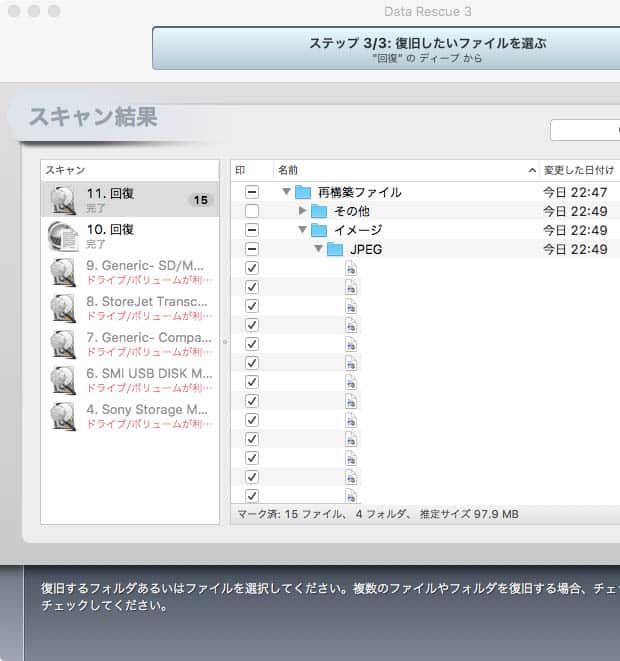Sort by 名前 column header

pos(400,170)
